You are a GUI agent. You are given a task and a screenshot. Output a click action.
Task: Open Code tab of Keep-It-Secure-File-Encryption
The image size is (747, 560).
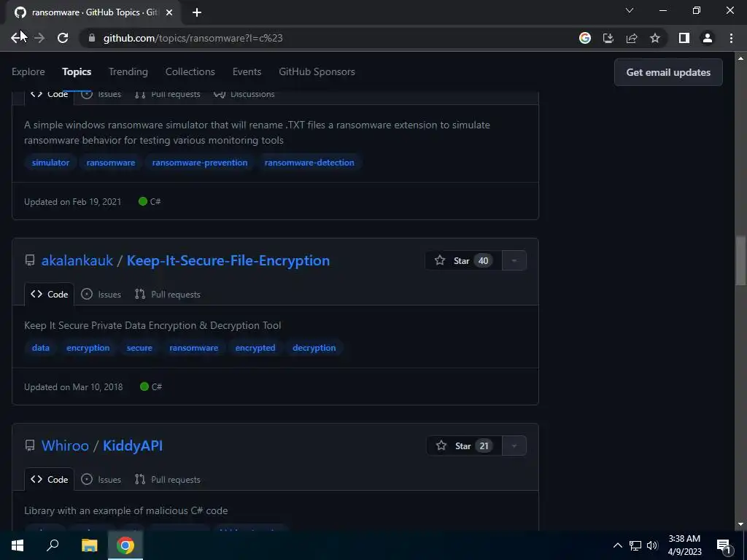pyautogui.click(x=49, y=295)
